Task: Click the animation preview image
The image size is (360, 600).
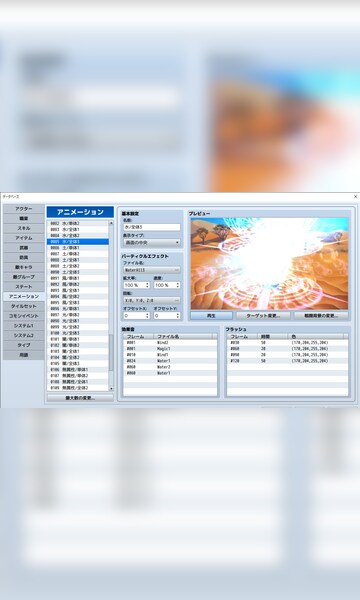Action: coord(269,264)
